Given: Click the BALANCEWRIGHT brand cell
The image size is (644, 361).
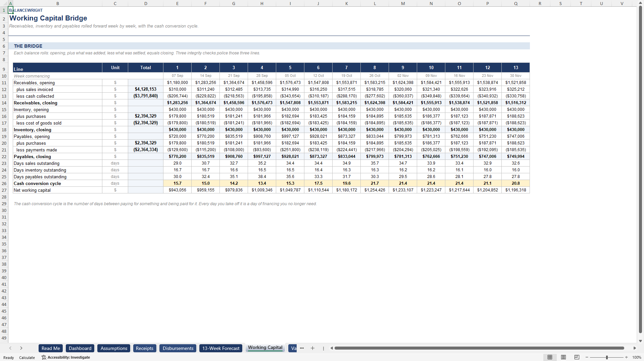Looking at the screenshot, I should click(26, 10).
